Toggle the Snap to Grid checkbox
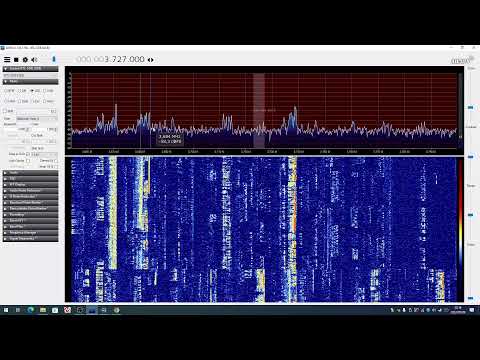480x360 pixels. (x=28, y=154)
